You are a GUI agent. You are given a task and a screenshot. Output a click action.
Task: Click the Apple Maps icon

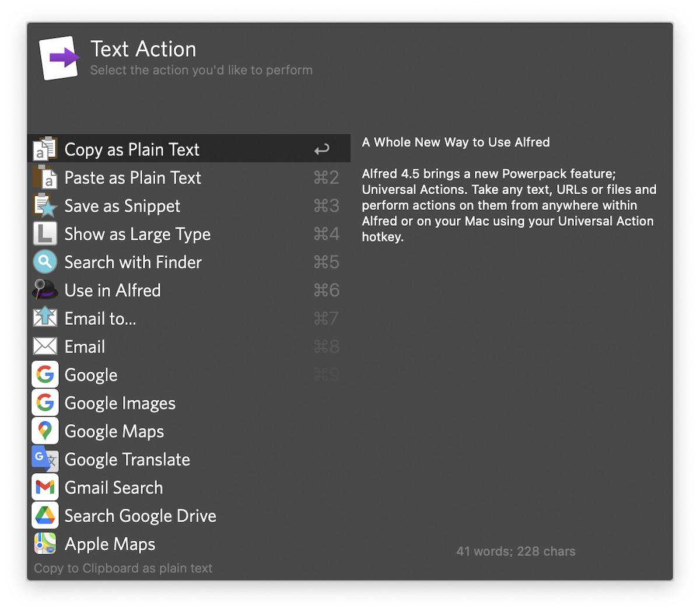(x=45, y=543)
